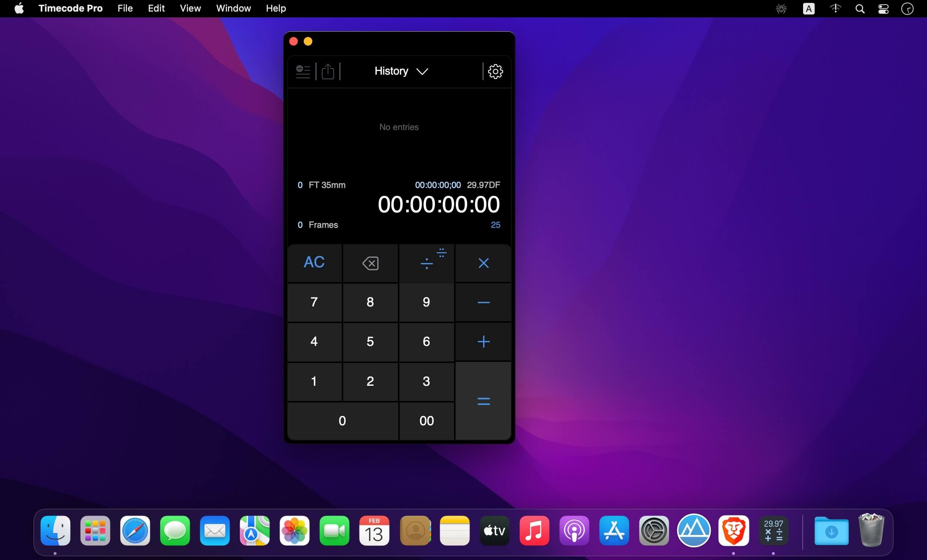927x560 pixels.
Task: Click the 00:00:00:00 timecode display
Action: [438, 204]
